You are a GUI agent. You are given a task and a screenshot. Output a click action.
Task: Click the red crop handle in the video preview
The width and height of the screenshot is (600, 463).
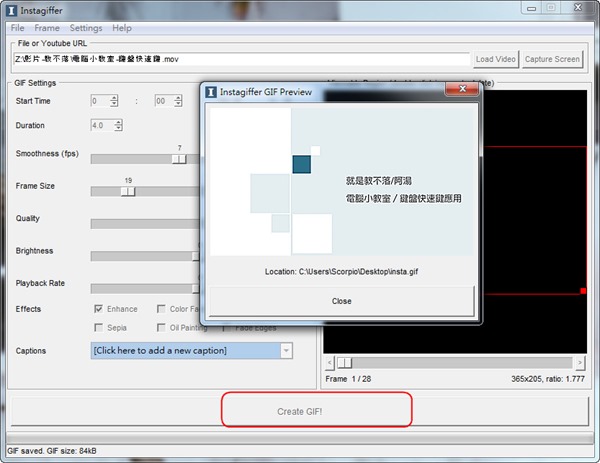click(x=583, y=291)
